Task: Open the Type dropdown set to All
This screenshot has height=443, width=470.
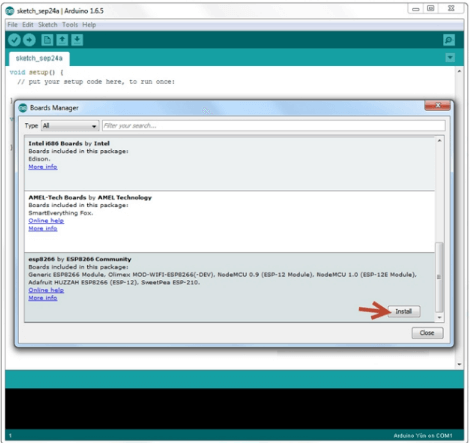Action: point(70,126)
